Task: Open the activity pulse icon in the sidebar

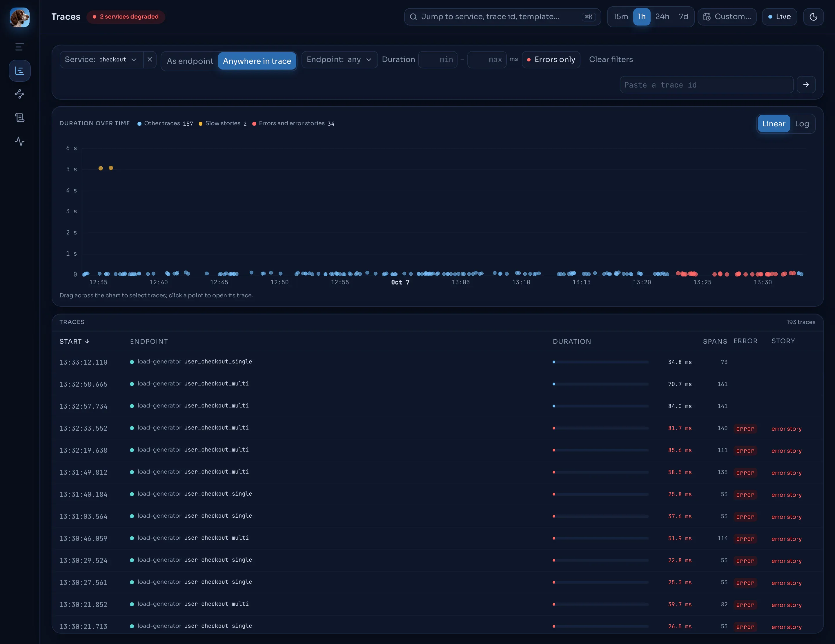Action: 19,141
